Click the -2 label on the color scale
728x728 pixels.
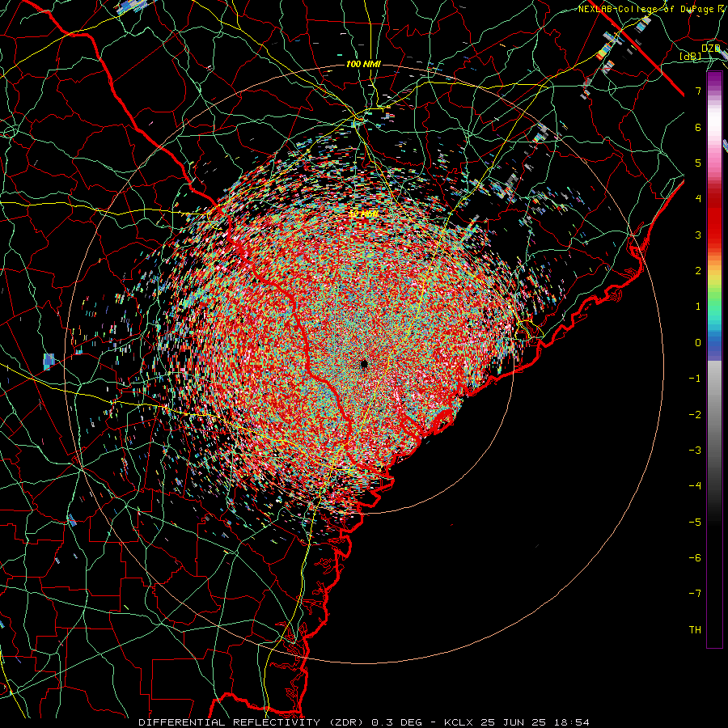coord(695,415)
